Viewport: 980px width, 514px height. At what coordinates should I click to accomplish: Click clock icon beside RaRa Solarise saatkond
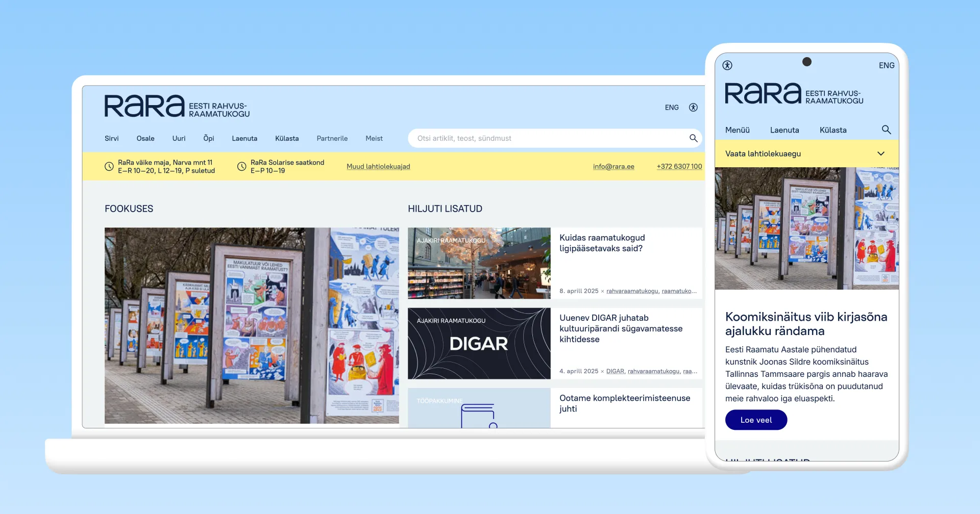(x=242, y=167)
